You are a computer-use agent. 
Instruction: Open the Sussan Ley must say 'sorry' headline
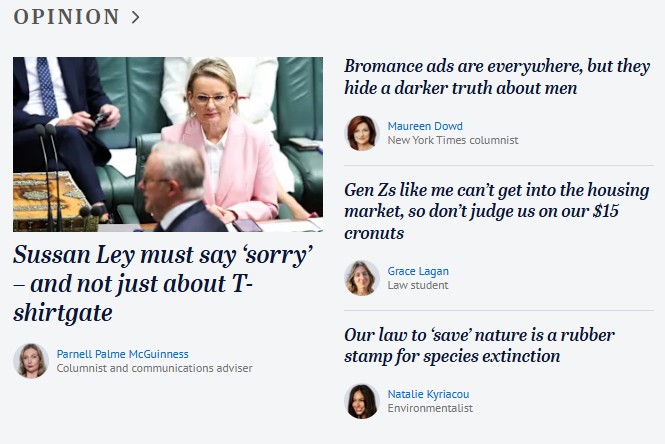(x=163, y=284)
